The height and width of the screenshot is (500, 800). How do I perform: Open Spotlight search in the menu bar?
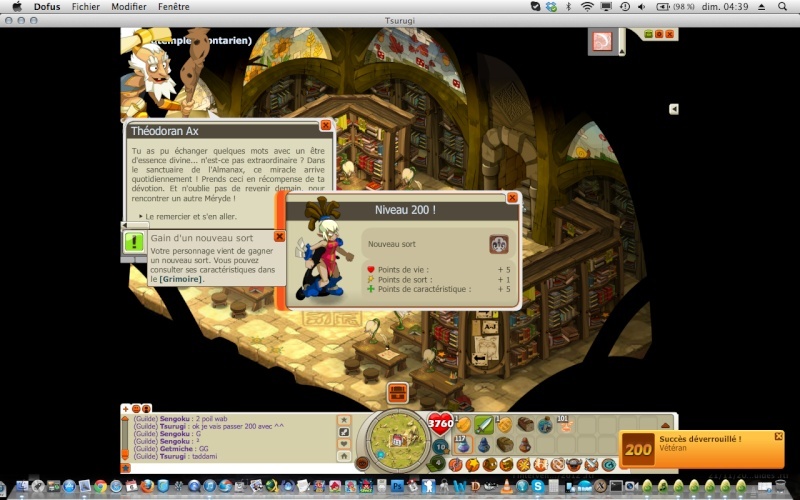pyautogui.click(x=782, y=7)
